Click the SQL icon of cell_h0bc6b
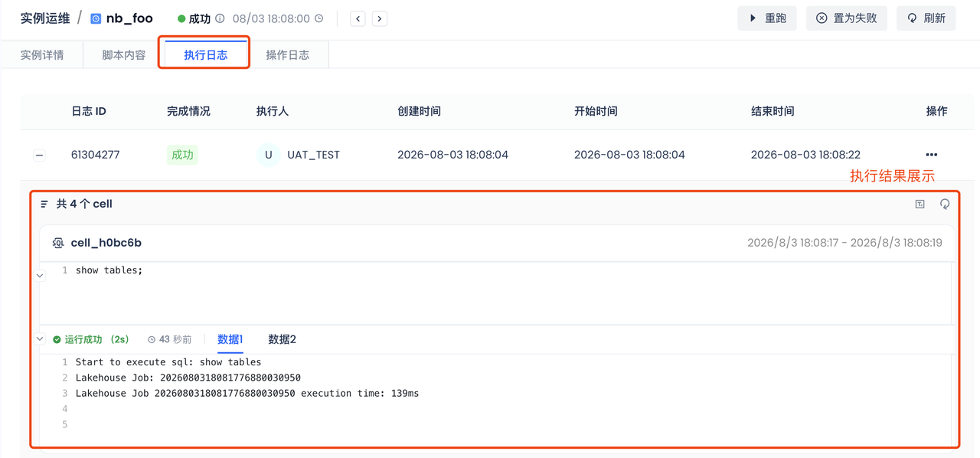Viewport: 980px width, 458px height. point(58,243)
